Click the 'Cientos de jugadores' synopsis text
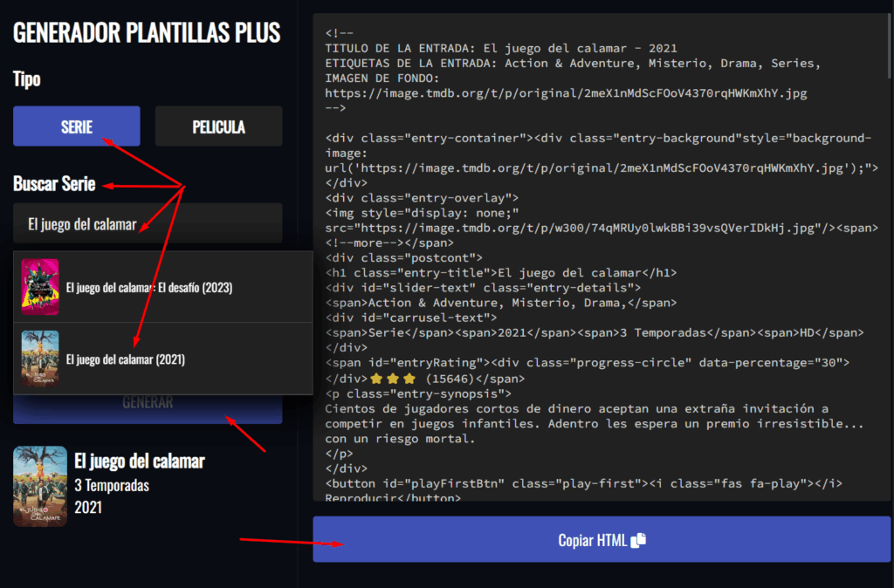This screenshot has height=588, width=894. click(x=594, y=423)
